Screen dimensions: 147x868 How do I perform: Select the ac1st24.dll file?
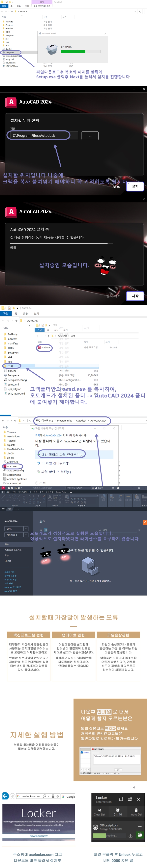11,462
